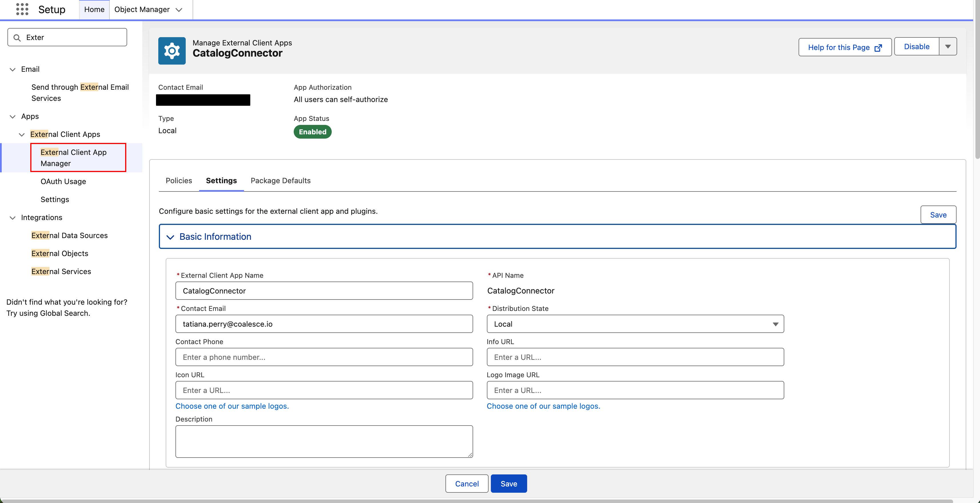This screenshot has width=980, height=503.
Task: Expand the dropdown arrow next to Disable
Action: [948, 46]
